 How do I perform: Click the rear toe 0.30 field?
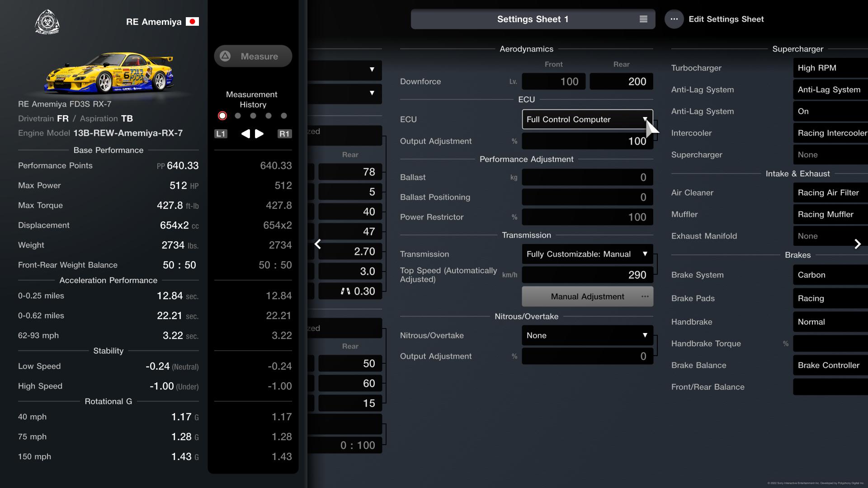pyautogui.click(x=350, y=291)
